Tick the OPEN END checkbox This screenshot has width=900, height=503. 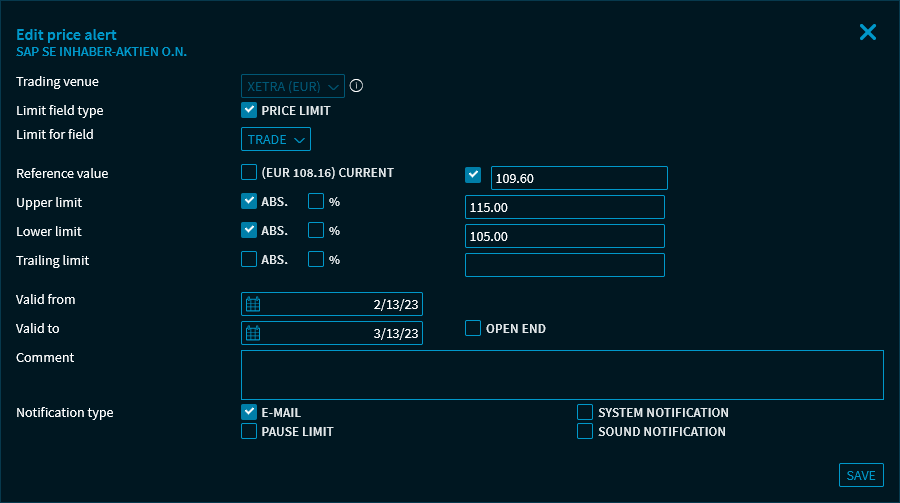tap(473, 328)
